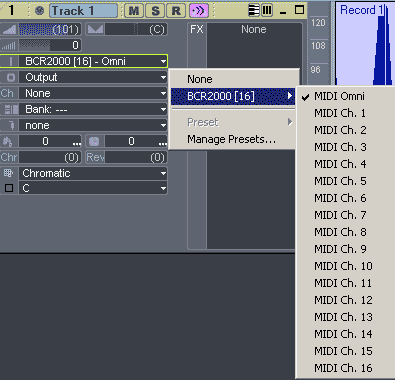Select MIDI Ch. 6

point(346,198)
